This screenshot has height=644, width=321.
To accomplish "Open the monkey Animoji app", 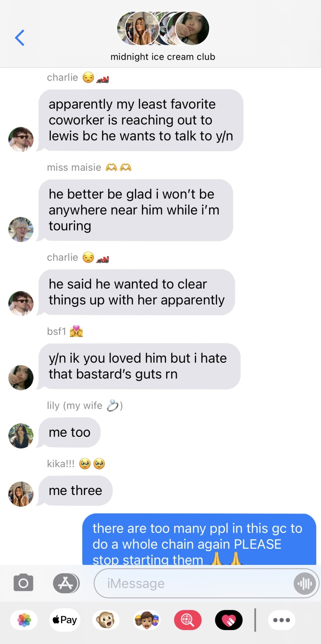I will pyautogui.click(x=106, y=620).
